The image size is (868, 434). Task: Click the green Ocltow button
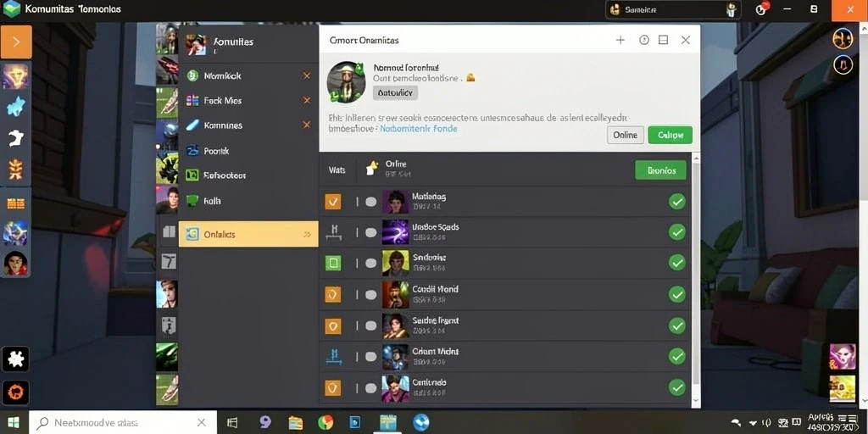click(x=670, y=135)
